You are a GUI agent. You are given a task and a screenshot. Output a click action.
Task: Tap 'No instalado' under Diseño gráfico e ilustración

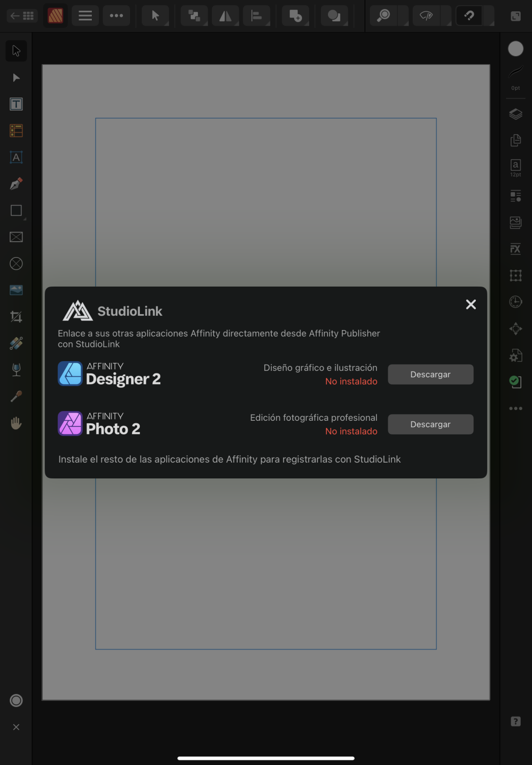click(351, 381)
